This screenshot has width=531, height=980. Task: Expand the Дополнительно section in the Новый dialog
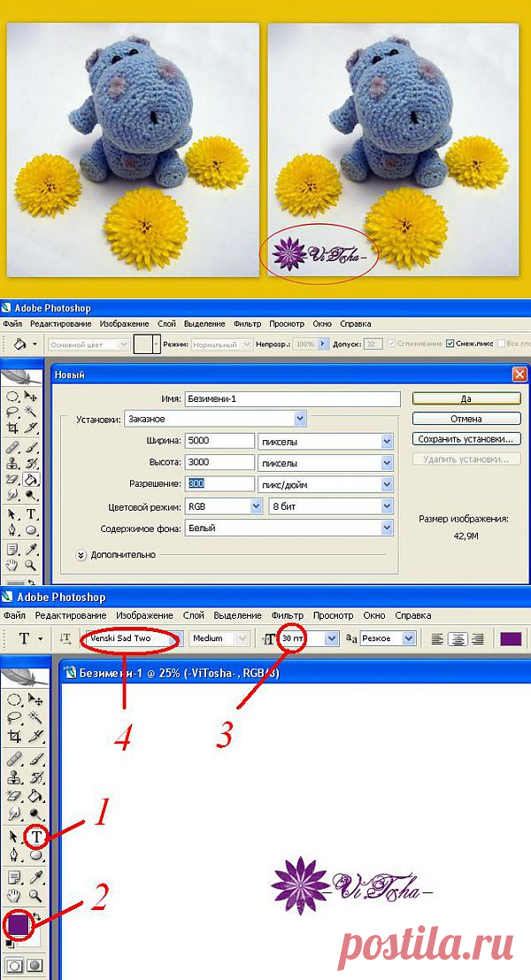click(81, 554)
